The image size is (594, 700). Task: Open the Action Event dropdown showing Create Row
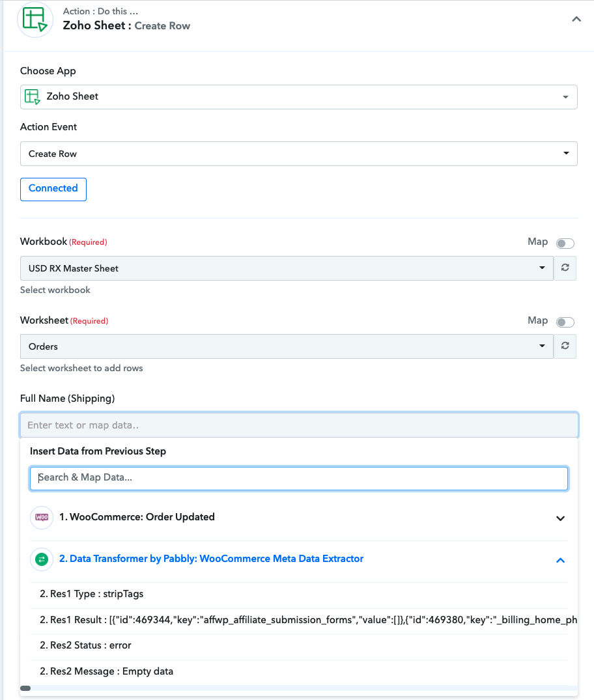click(298, 154)
